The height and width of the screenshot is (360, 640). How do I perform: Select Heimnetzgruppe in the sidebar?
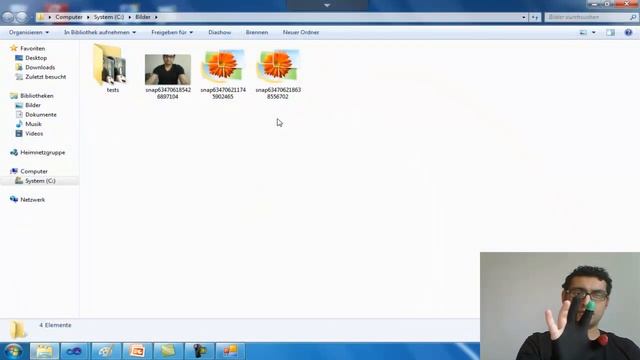pos(42,152)
